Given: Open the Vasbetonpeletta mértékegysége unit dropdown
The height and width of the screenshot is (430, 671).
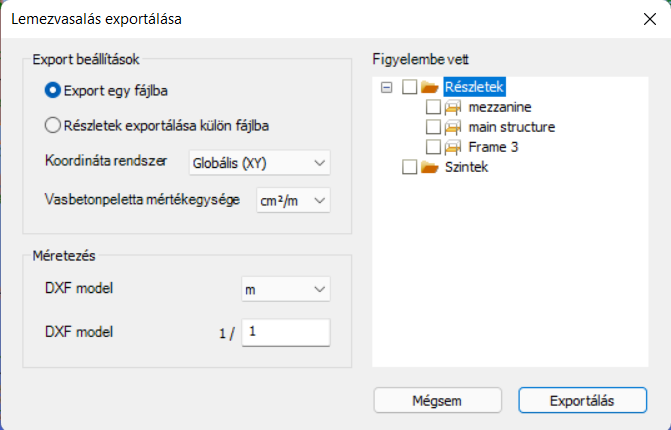Looking at the screenshot, I should click(x=294, y=201).
